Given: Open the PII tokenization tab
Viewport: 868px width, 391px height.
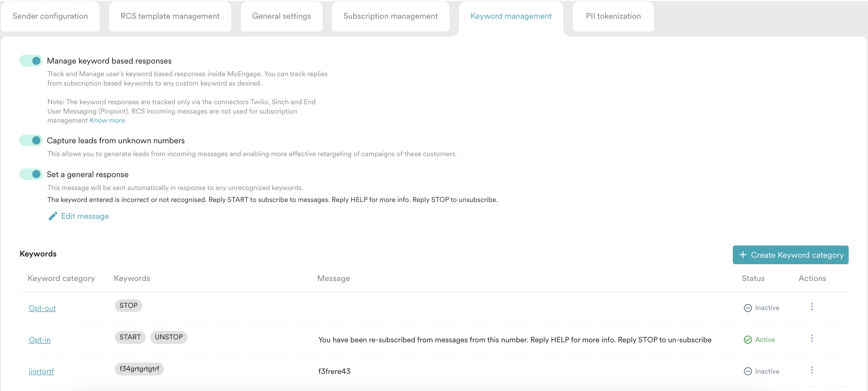Looking at the screenshot, I should pos(613,16).
